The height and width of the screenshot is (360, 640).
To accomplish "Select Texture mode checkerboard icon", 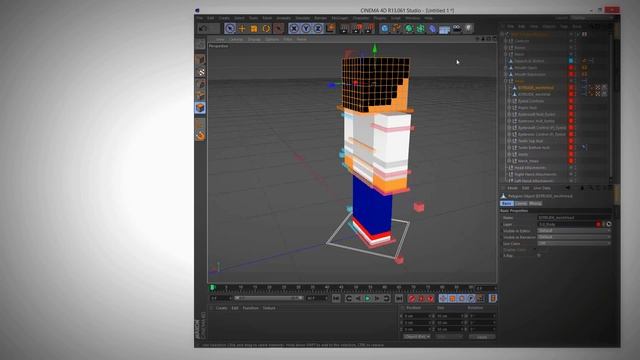I will pos(200,72).
